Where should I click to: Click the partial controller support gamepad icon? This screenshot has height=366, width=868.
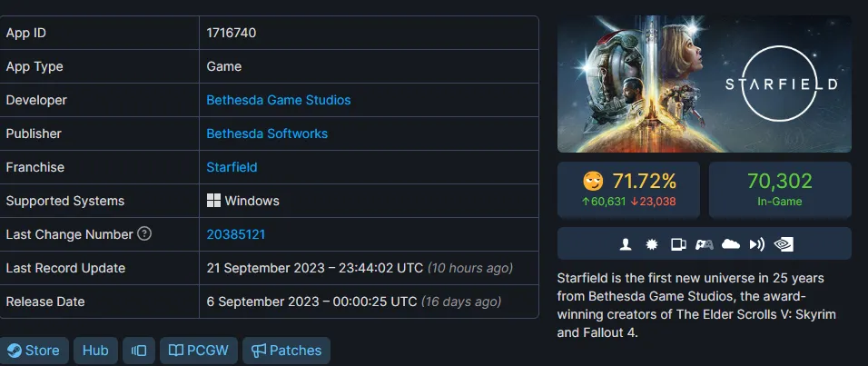coord(705,244)
